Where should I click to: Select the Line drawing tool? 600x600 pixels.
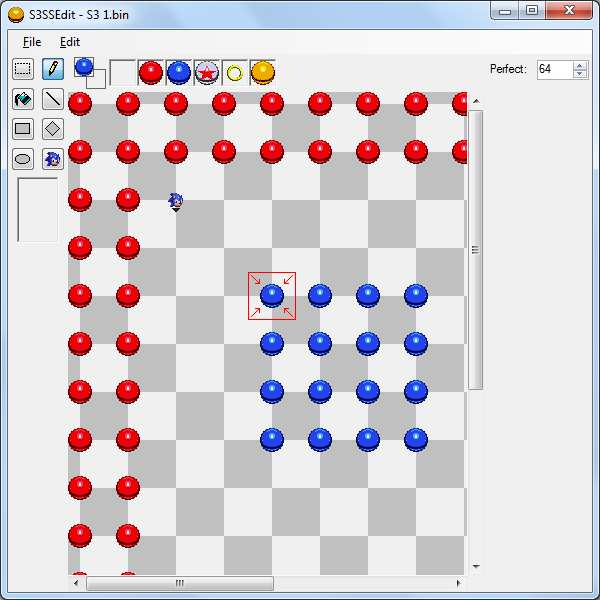(x=53, y=99)
